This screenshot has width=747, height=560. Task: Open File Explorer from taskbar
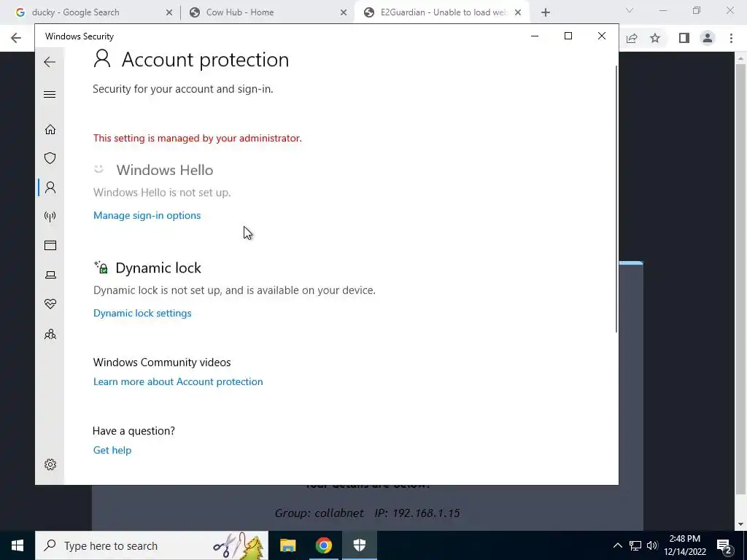tap(287, 545)
